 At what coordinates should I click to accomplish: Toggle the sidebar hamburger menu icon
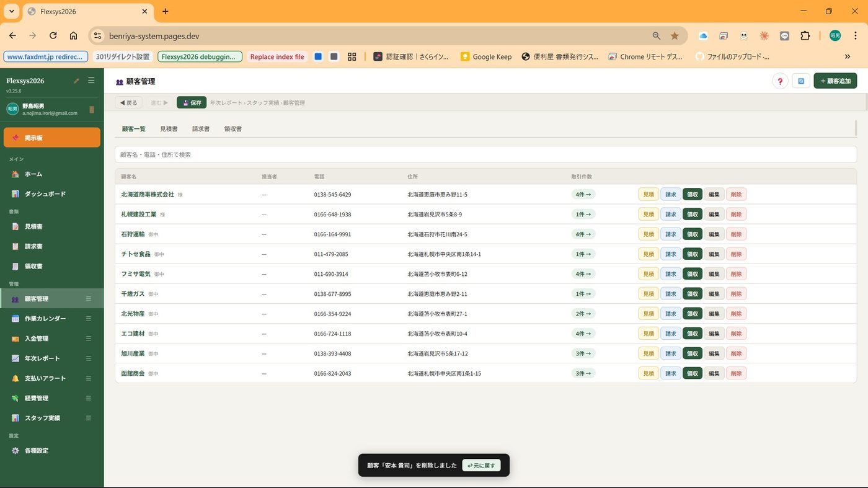[x=91, y=81]
